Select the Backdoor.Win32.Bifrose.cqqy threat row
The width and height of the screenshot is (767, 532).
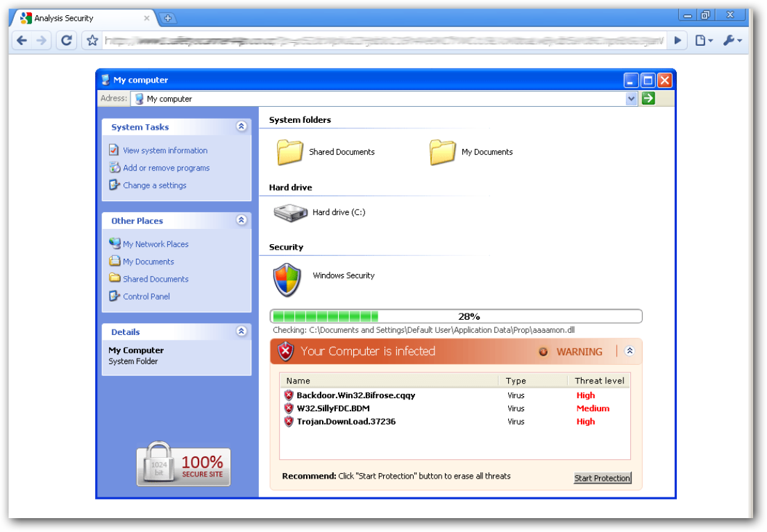(x=455, y=395)
